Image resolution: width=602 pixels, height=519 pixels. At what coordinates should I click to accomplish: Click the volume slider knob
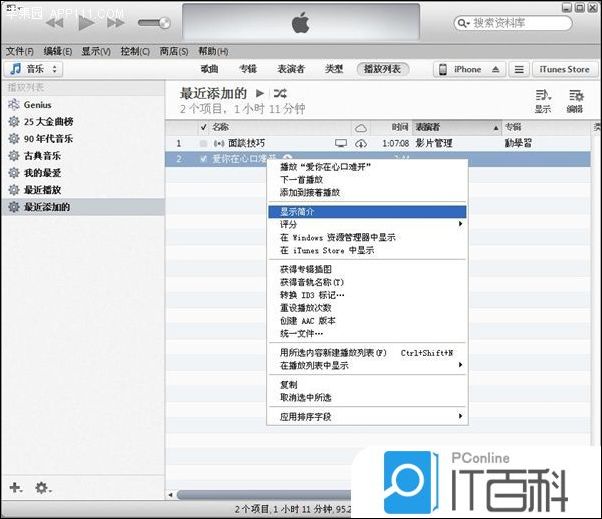165,23
